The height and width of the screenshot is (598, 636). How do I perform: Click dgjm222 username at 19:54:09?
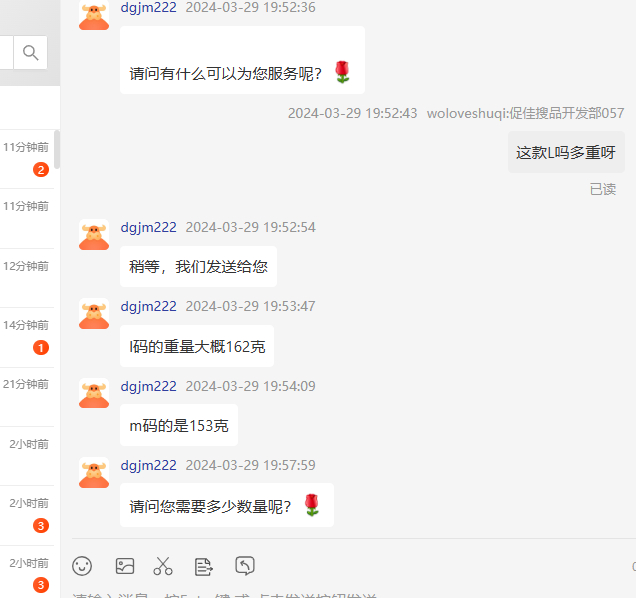pyautogui.click(x=148, y=386)
